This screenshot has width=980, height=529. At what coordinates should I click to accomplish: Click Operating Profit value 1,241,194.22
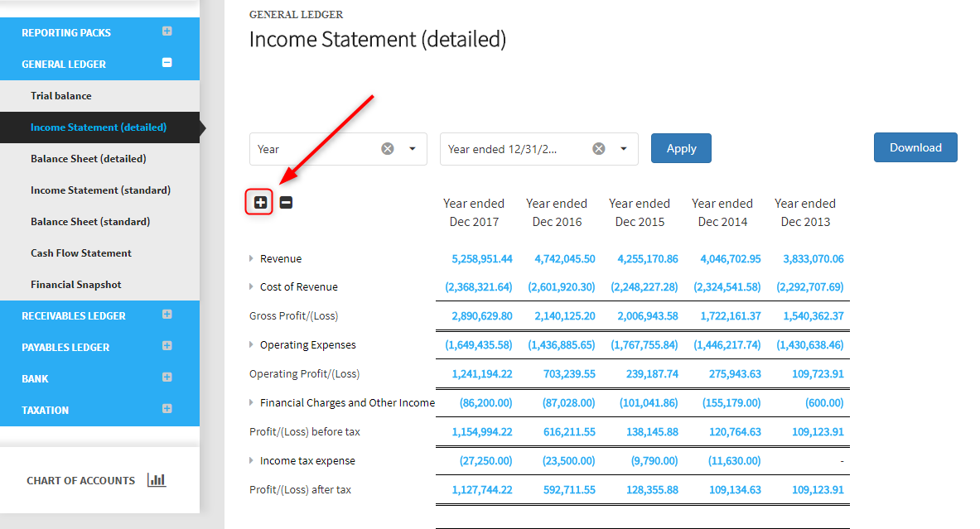point(482,374)
